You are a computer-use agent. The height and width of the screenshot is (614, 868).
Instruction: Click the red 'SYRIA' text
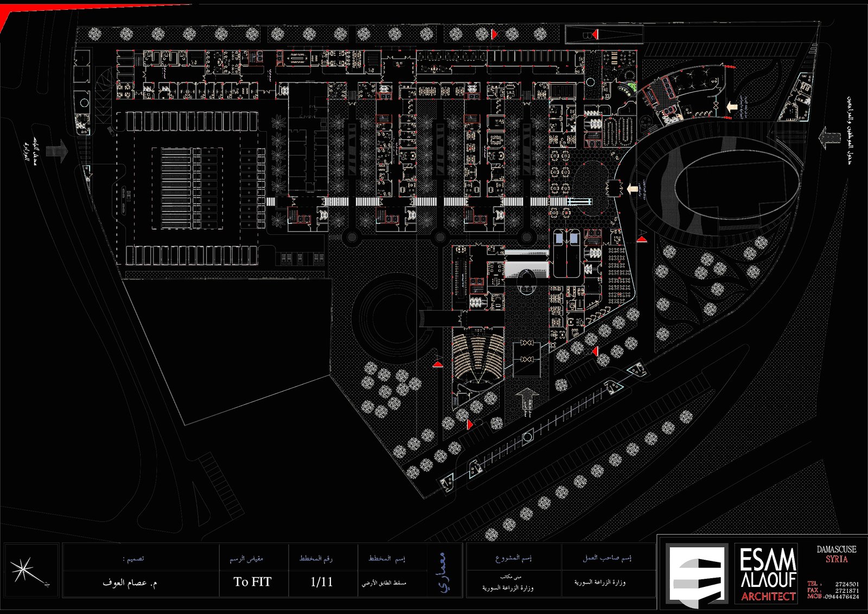coord(837,559)
